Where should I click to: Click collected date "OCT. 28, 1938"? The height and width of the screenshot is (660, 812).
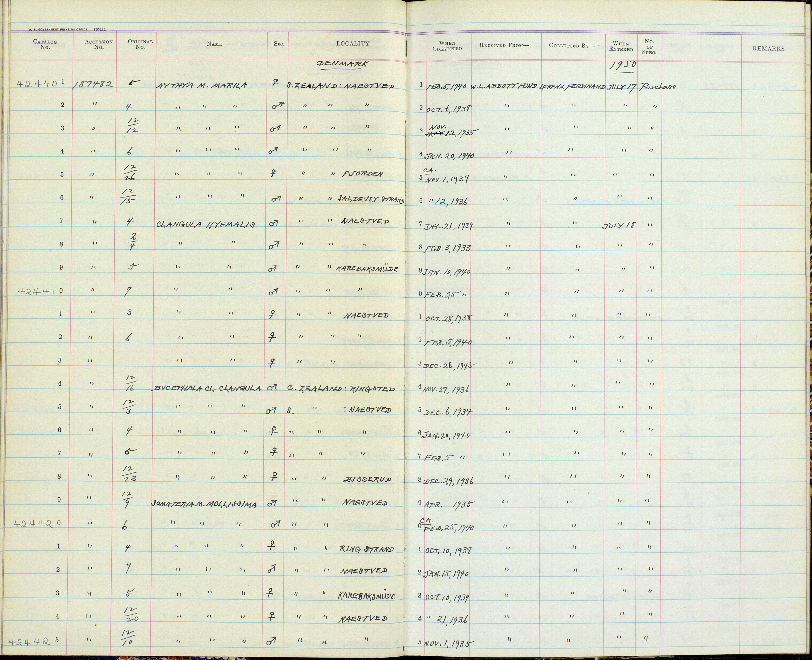(x=449, y=318)
